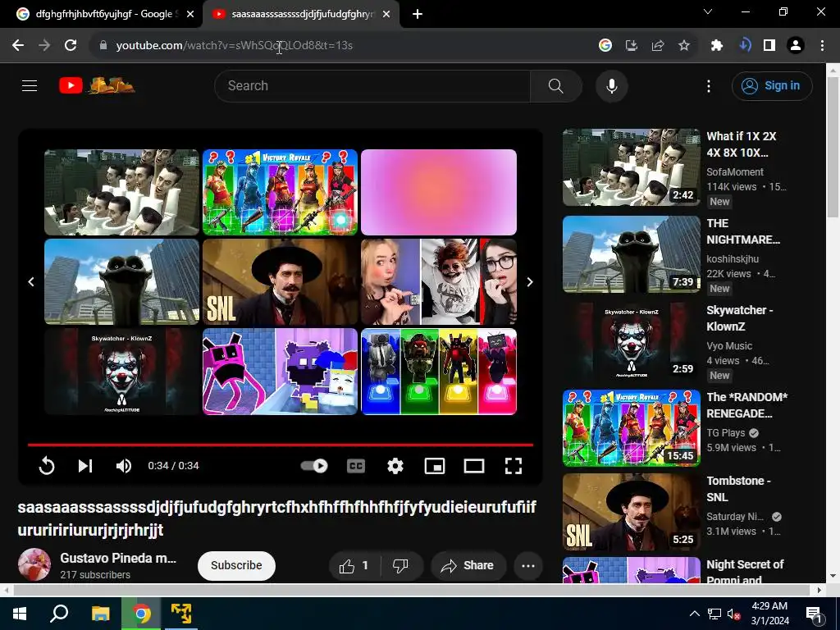Open Chrome tab search chevron
This screenshot has width=840, height=630.
click(x=708, y=11)
